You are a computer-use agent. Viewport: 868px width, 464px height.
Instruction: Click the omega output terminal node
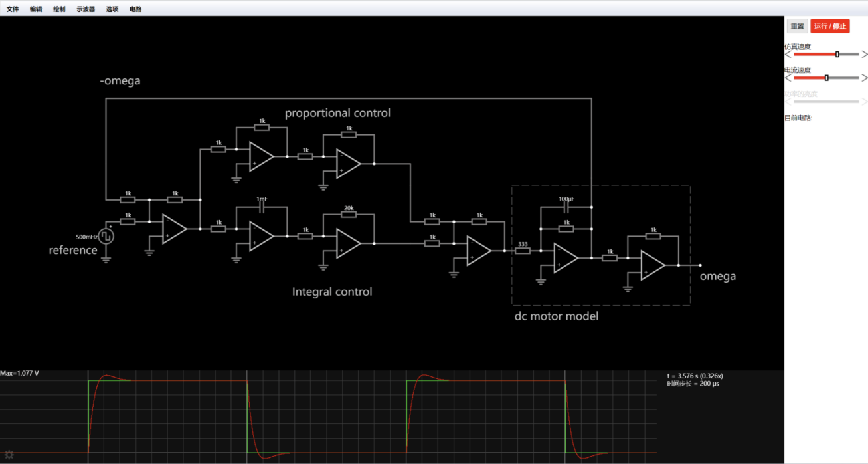click(700, 265)
